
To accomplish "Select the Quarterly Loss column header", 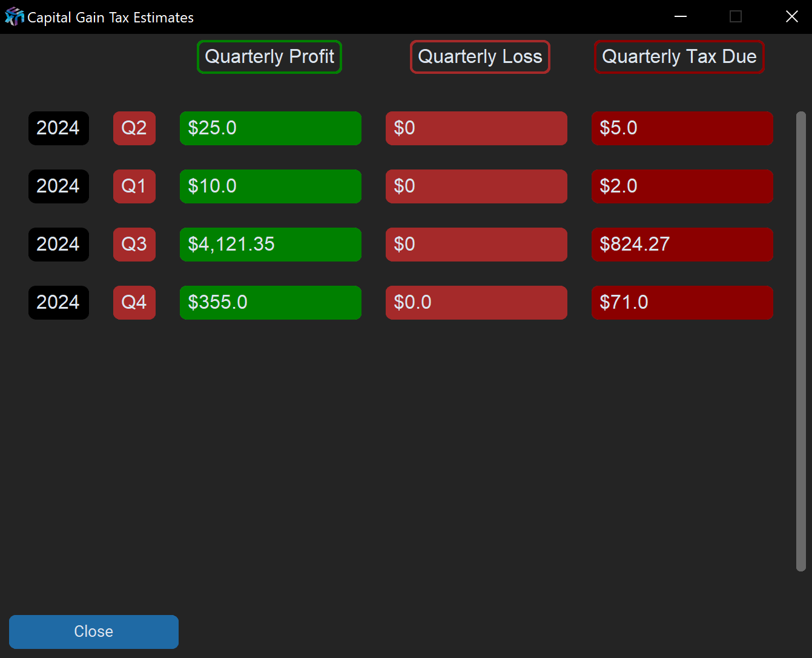I will point(480,57).
